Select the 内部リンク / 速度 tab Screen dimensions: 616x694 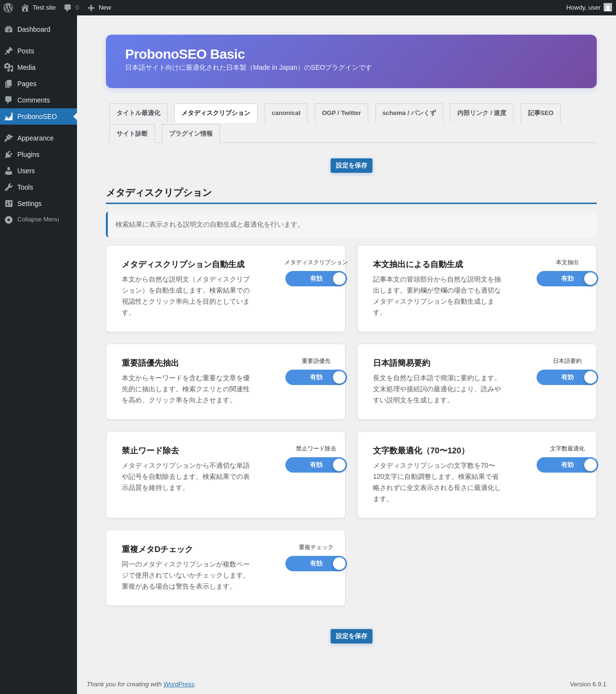pyautogui.click(x=482, y=113)
